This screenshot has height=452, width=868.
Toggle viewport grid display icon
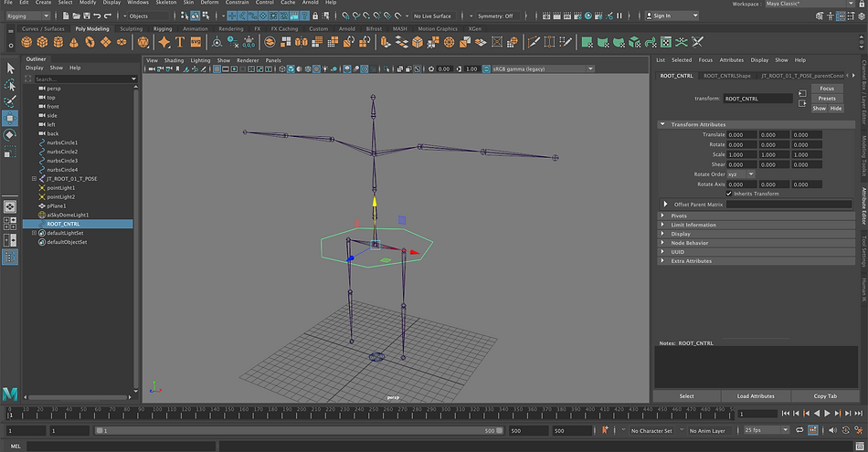(217, 69)
